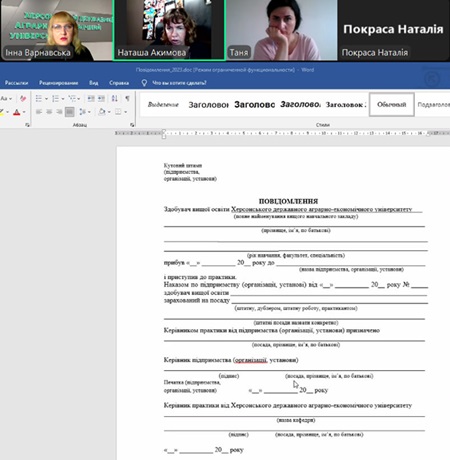Click the 'Что вы хотите сделать?' search field
Image resolution: width=450 pixels, height=460 pixels.
pos(179,83)
